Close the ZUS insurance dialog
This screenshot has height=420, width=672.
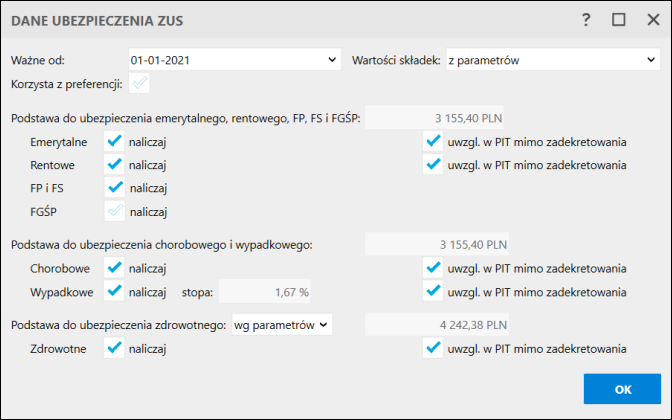(x=649, y=19)
